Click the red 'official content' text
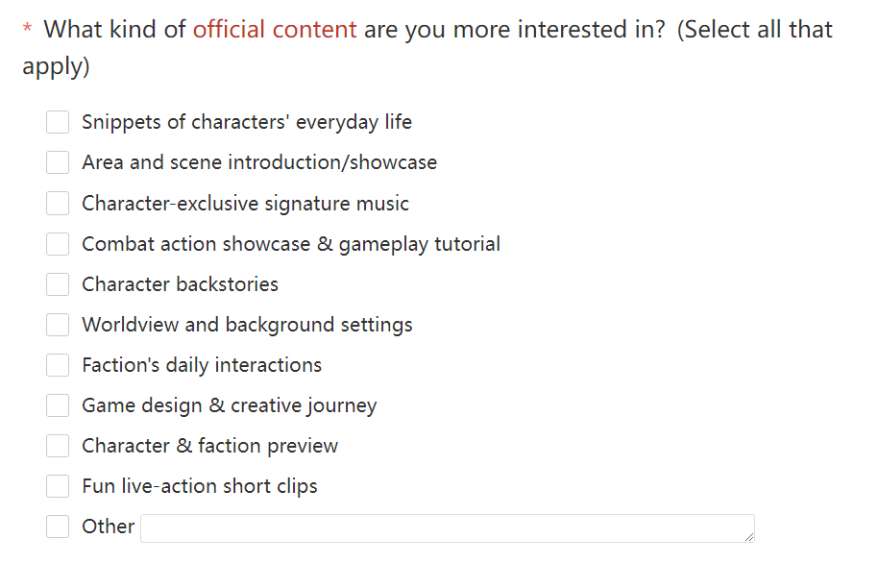The image size is (878, 588). (x=275, y=30)
